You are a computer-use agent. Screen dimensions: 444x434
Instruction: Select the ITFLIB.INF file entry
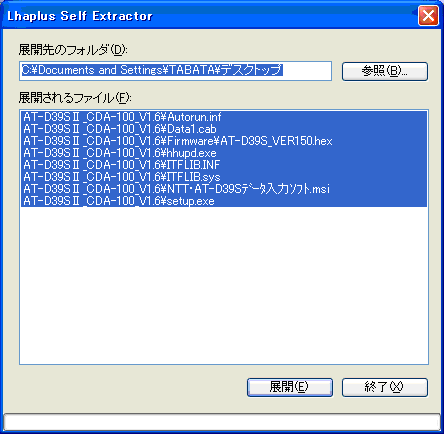point(224,165)
